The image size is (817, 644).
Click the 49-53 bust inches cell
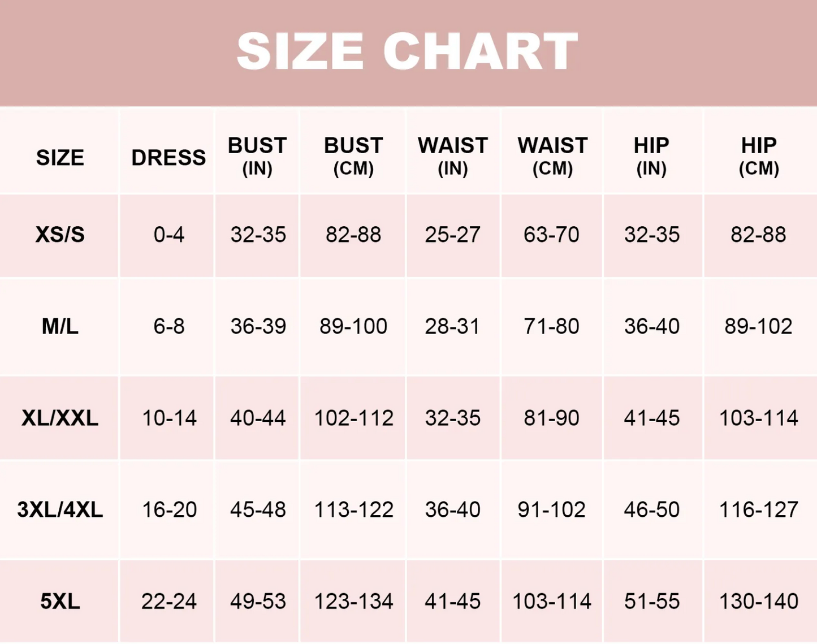click(258, 601)
